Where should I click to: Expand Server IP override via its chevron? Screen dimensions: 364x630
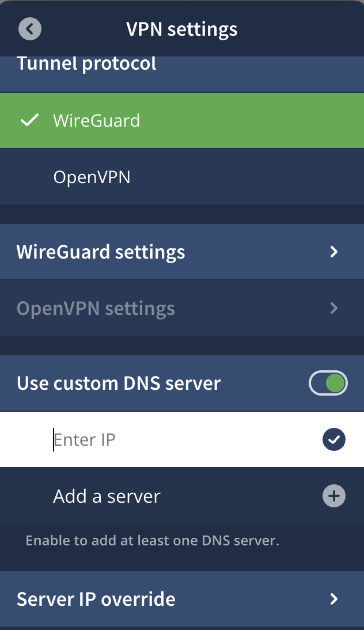(x=334, y=599)
